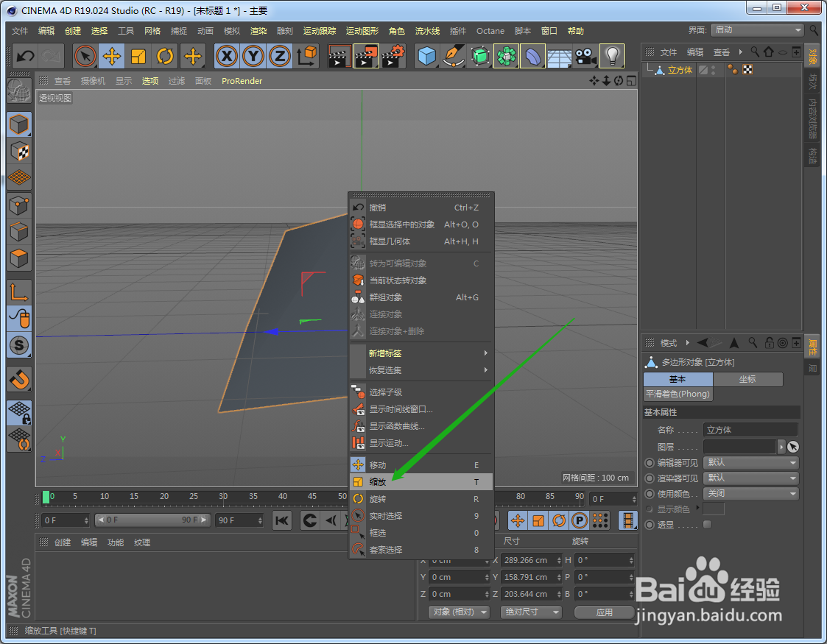
Task: Add a Camera object icon
Action: coord(585,57)
